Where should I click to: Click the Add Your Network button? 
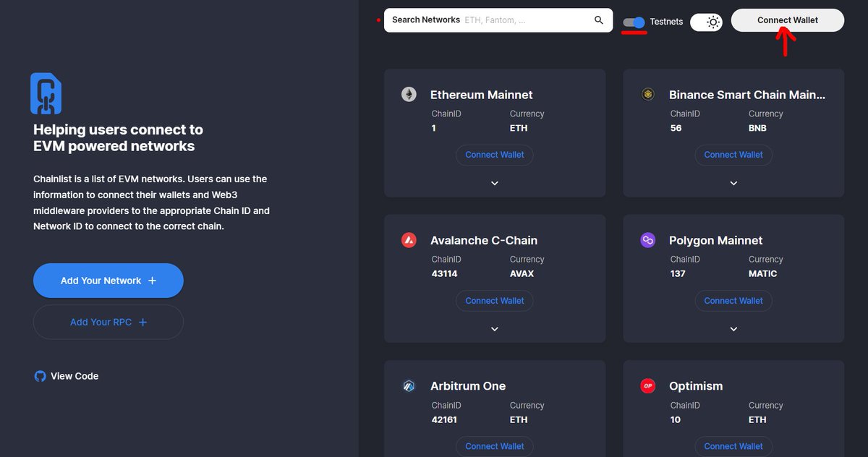tap(109, 281)
